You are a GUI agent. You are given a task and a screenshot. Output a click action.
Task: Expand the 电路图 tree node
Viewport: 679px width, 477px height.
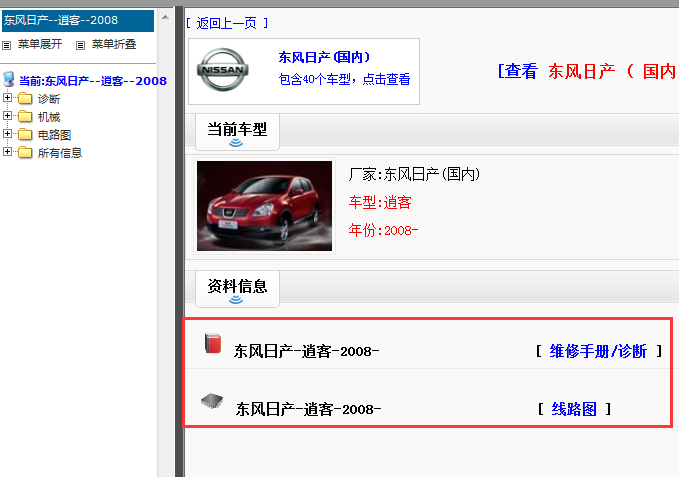7,134
